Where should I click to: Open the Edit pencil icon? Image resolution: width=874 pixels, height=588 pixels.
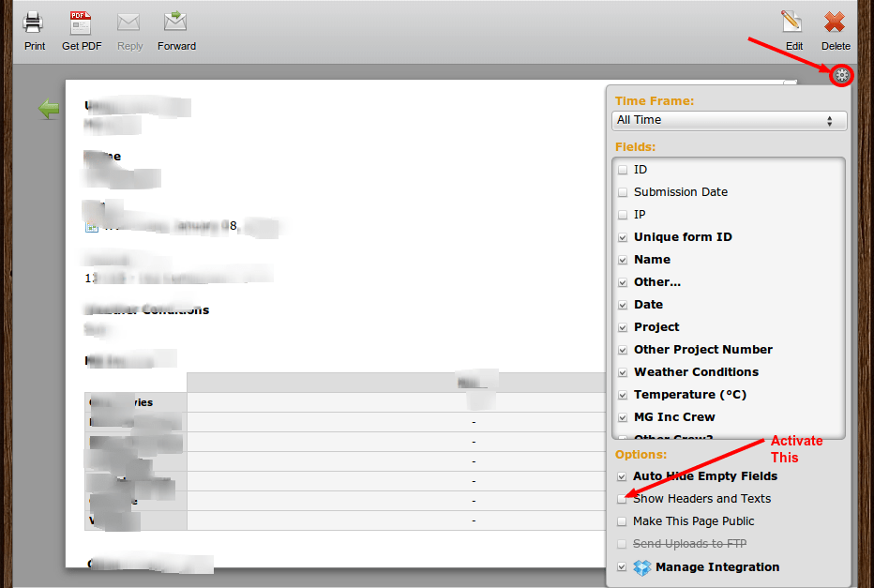pos(792,23)
